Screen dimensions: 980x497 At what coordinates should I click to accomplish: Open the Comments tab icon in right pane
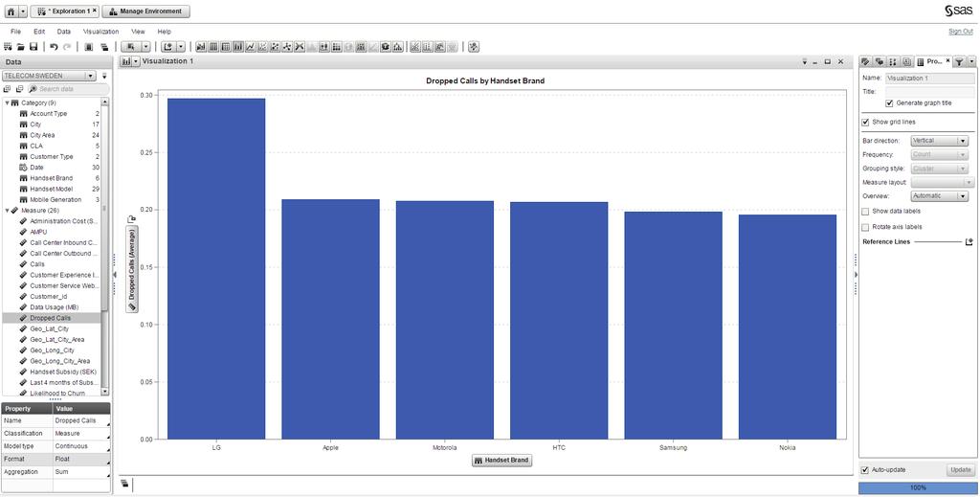click(880, 61)
